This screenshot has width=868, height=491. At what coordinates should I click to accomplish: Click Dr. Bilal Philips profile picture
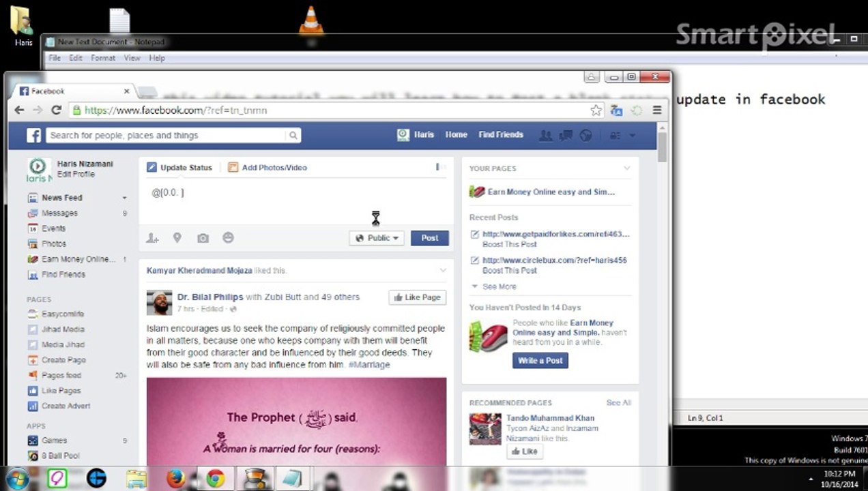pyautogui.click(x=159, y=303)
